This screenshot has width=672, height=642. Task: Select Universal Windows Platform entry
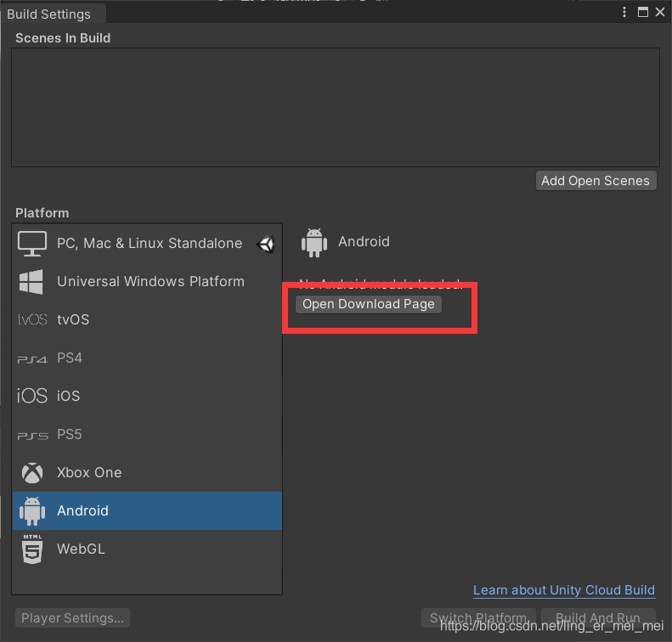147,281
